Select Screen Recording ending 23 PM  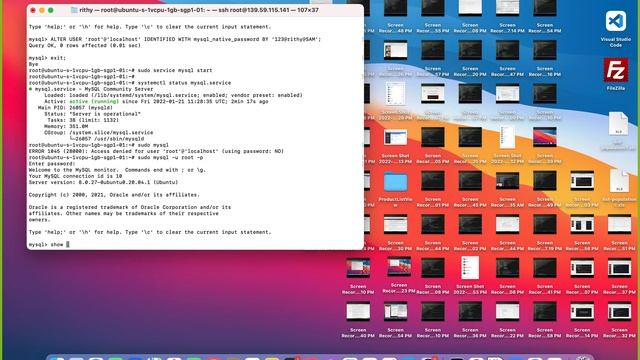tap(399, 267)
